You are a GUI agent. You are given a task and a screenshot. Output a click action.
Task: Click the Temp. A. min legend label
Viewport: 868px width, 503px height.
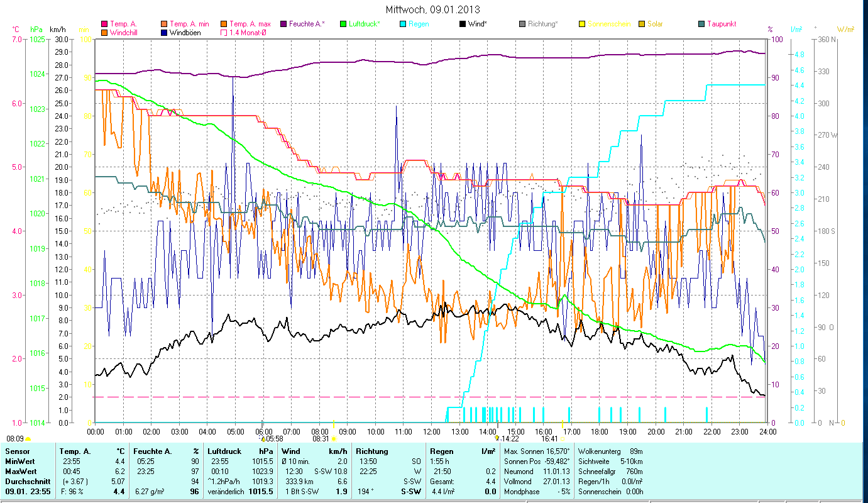coord(189,25)
